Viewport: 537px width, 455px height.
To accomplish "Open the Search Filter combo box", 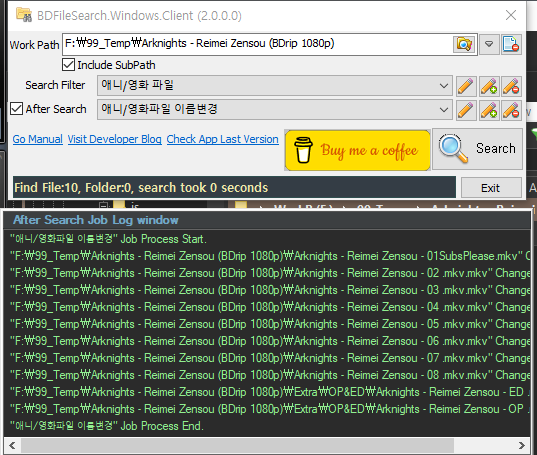I will click(x=275, y=86).
